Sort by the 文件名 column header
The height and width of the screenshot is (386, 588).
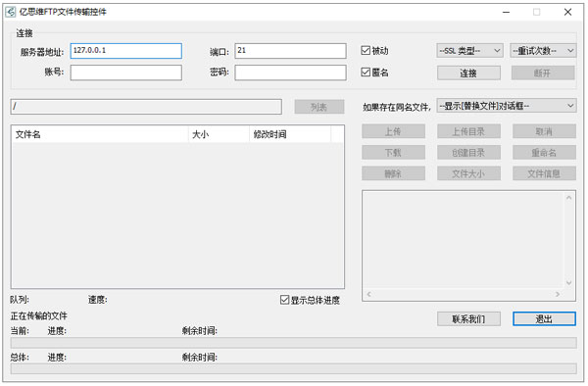[x=100, y=134]
